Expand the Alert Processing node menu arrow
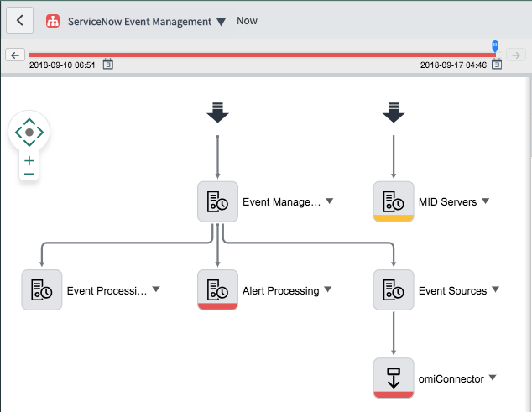This screenshot has height=412, width=532. [x=328, y=289]
